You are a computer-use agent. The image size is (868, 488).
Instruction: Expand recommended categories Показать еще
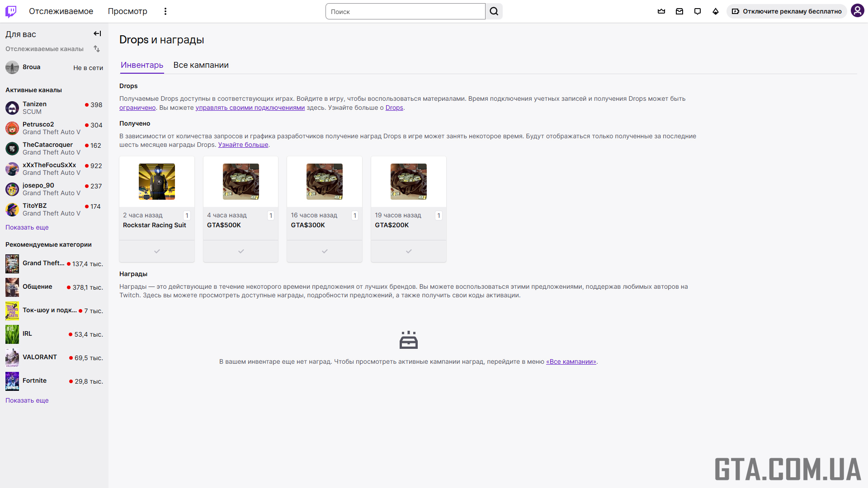27,400
